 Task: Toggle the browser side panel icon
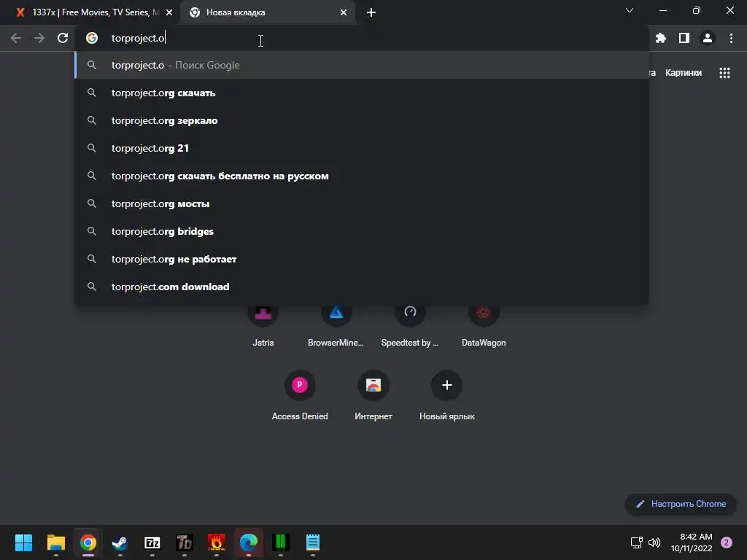(x=684, y=38)
